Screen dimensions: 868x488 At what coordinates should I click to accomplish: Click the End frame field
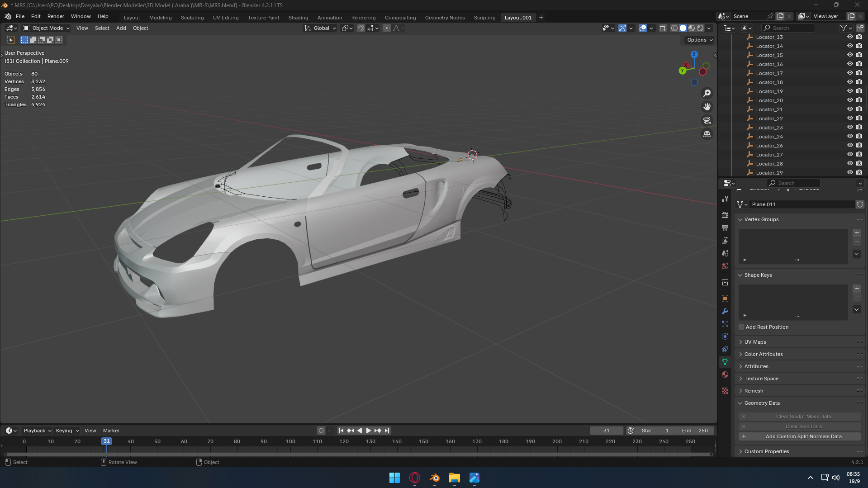pos(696,431)
